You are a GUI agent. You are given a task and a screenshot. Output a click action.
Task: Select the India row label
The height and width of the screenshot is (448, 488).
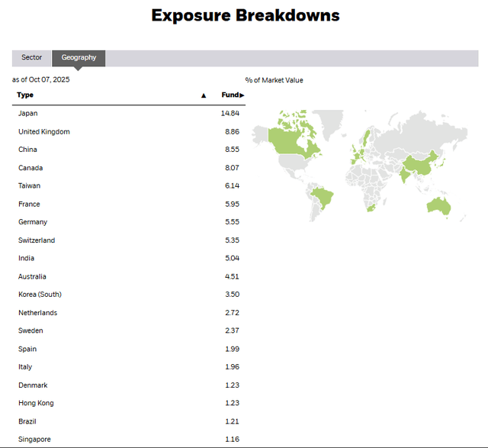pyautogui.click(x=26, y=258)
